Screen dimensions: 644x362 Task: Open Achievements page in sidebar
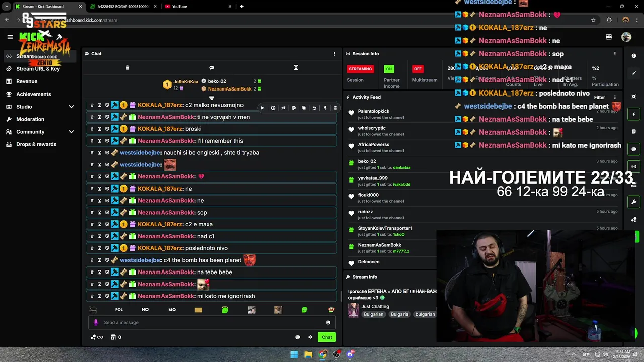33,94
